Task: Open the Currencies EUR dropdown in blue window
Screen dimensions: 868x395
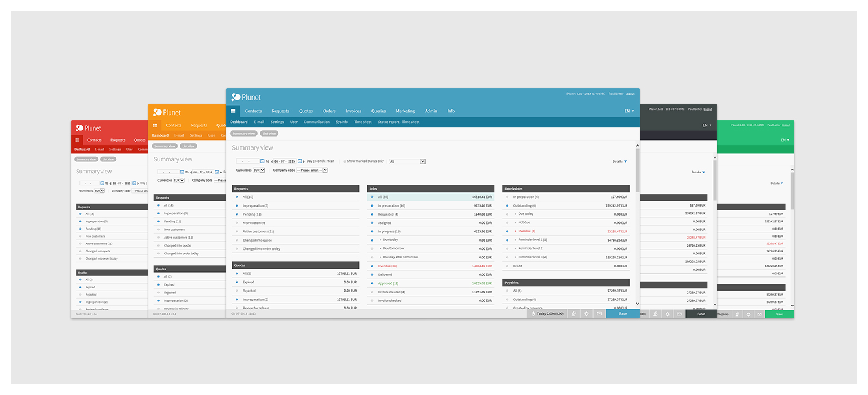Action: 259,170
